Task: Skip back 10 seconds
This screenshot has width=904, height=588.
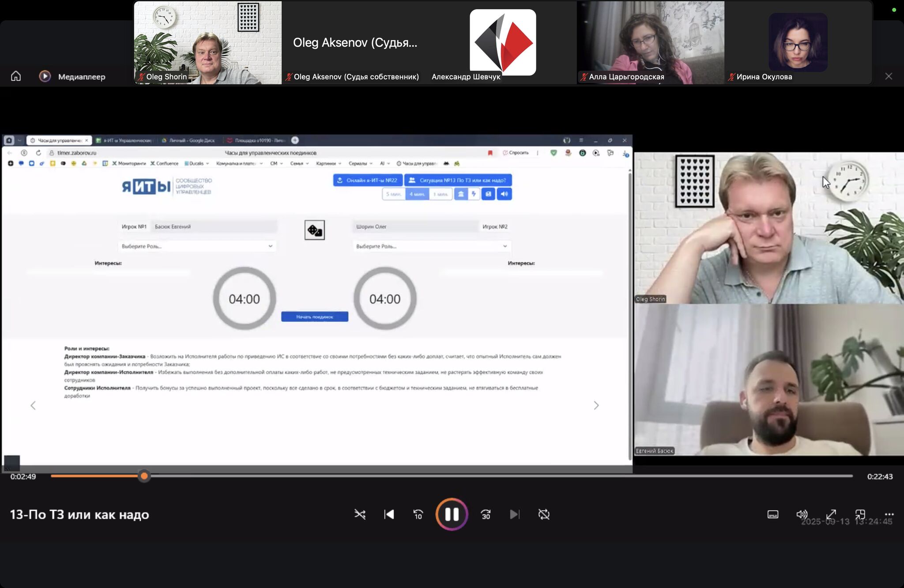Action: click(x=418, y=514)
